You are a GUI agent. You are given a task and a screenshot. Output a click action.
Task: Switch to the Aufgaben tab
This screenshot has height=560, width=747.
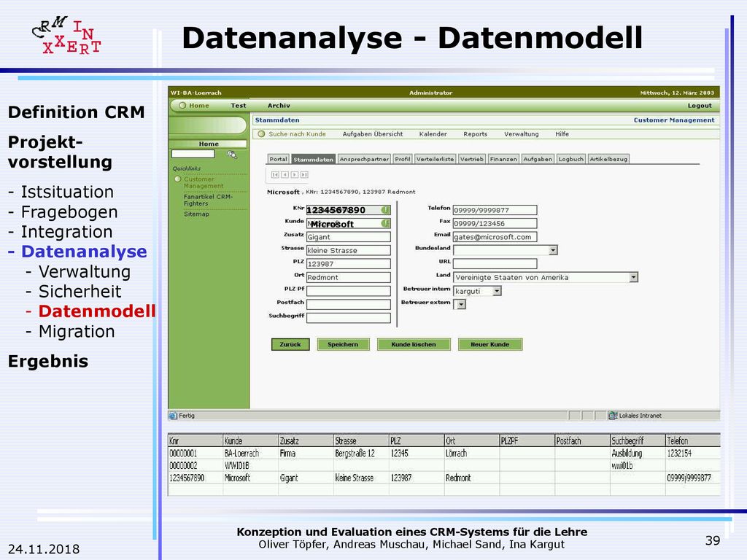[x=538, y=159]
